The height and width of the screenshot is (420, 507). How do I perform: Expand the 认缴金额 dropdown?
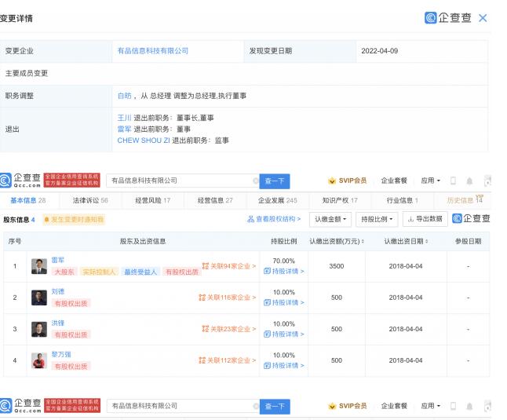[330, 219]
